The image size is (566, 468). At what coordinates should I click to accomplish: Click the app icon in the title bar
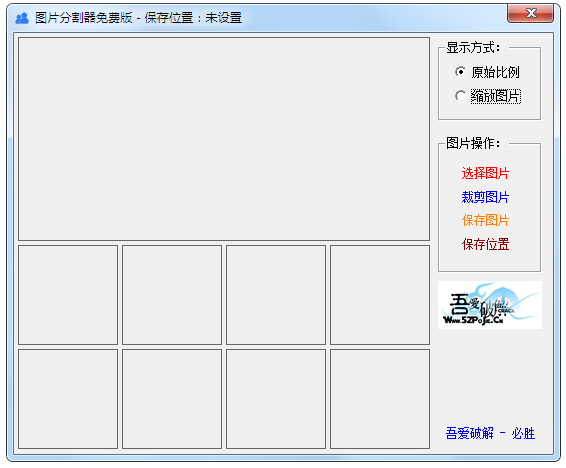(22, 18)
